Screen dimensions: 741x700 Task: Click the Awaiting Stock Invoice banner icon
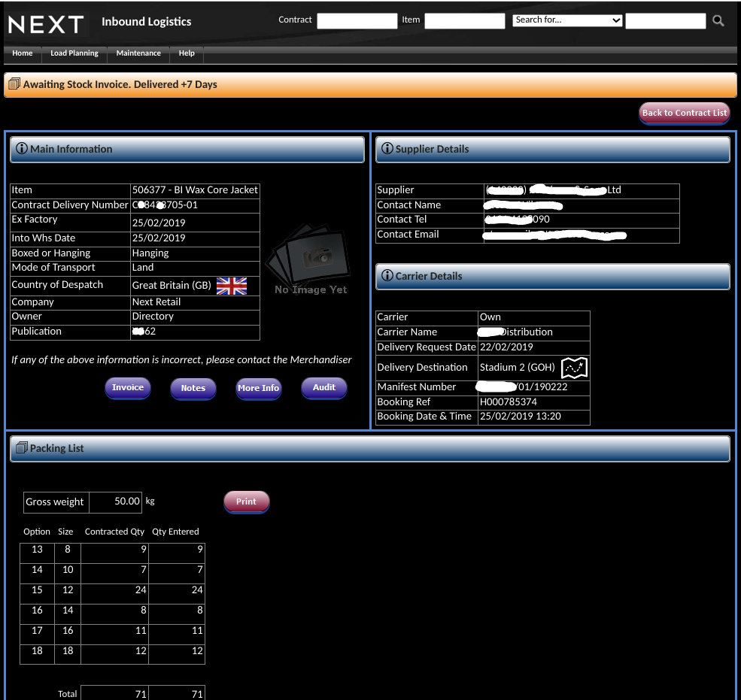(x=14, y=84)
